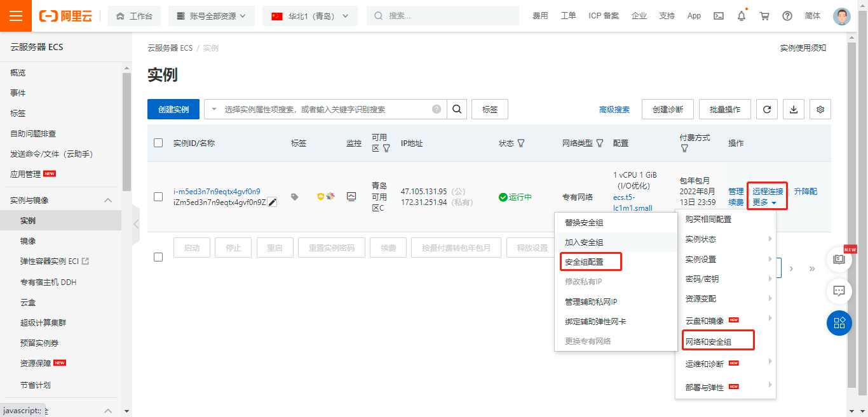Open the Cloud Shell terminal icon
Viewport: 868px width, 417px height.
[719, 16]
